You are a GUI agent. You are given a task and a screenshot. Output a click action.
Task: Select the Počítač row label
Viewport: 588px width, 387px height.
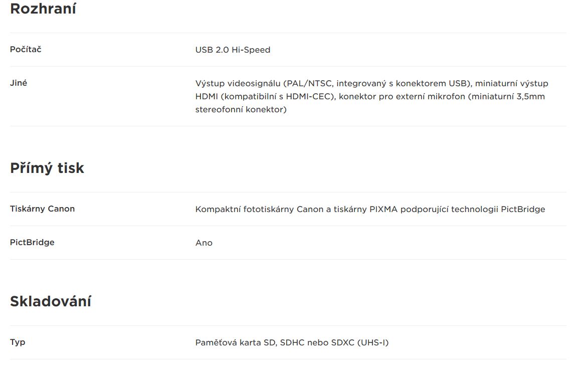click(26, 49)
